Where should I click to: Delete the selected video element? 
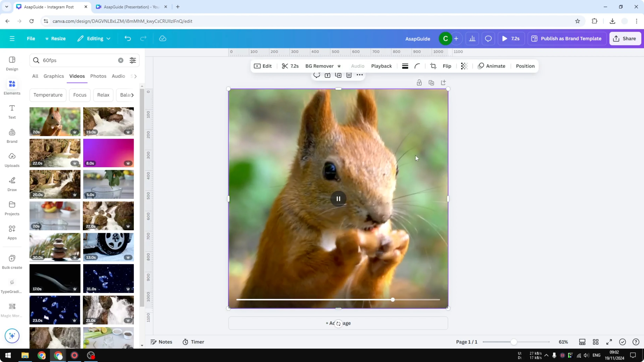click(x=349, y=75)
